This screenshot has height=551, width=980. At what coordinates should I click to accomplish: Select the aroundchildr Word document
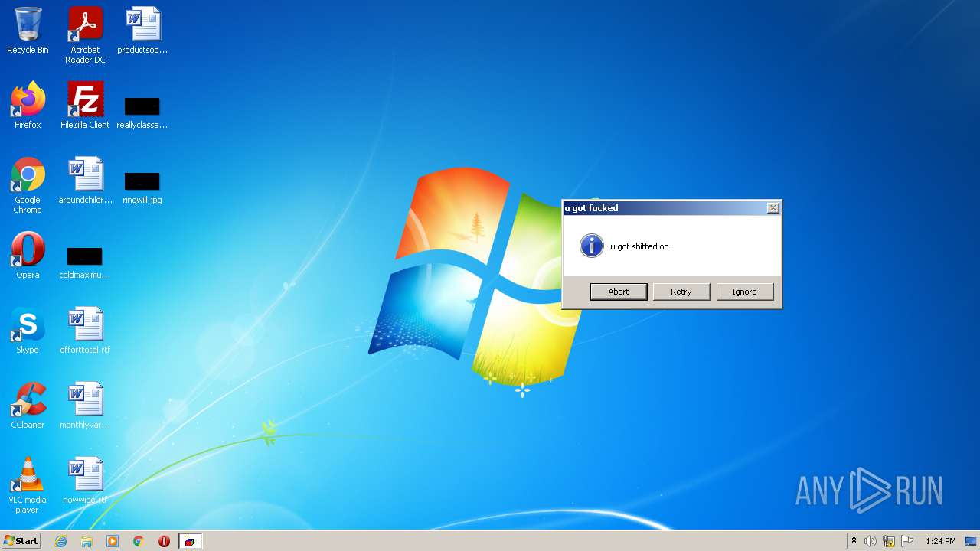click(x=85, y=181)
